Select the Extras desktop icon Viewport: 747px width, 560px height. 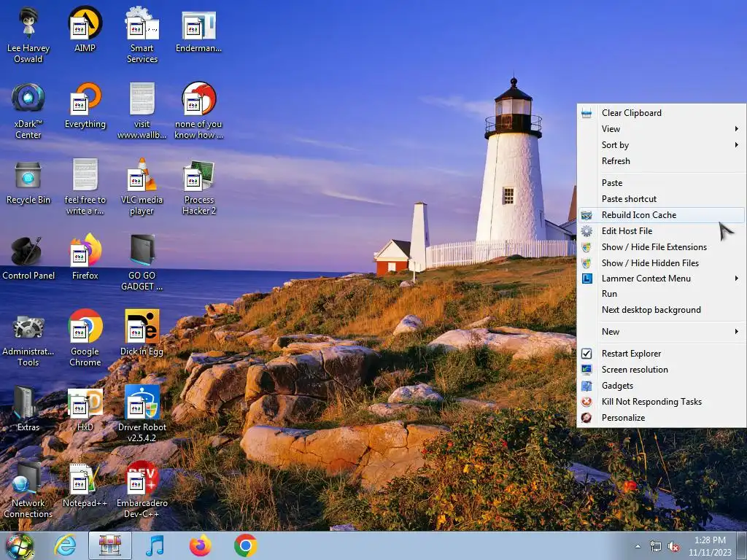click(x=28, y=408)
